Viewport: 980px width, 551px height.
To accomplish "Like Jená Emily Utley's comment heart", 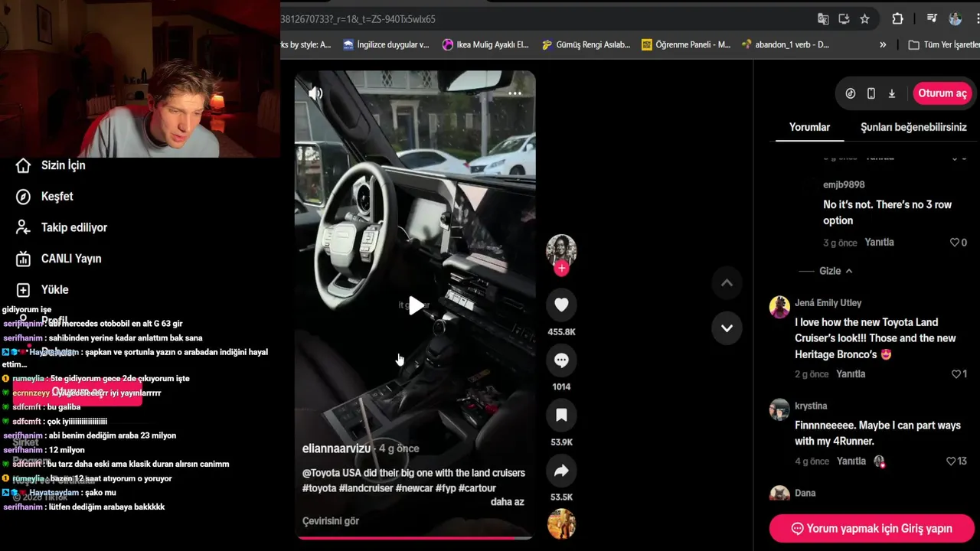I will 956,374.
